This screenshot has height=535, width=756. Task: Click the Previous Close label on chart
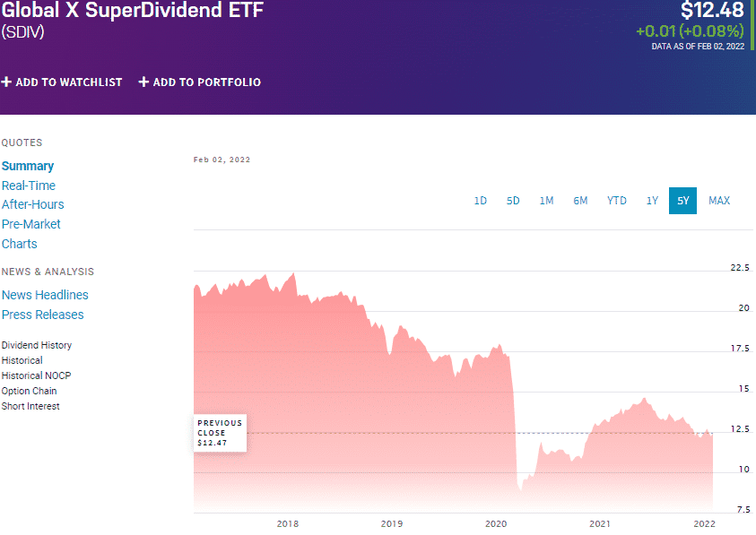tap(220, 433)
